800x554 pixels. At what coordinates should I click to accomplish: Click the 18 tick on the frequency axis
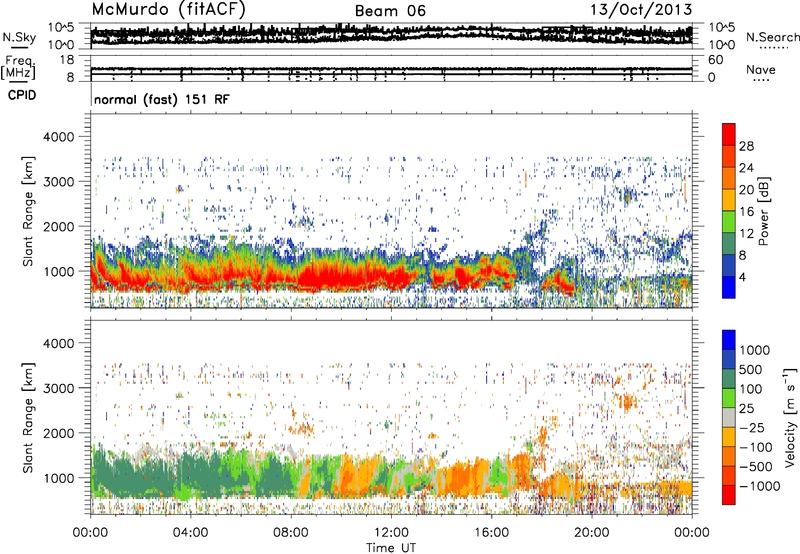67,60
